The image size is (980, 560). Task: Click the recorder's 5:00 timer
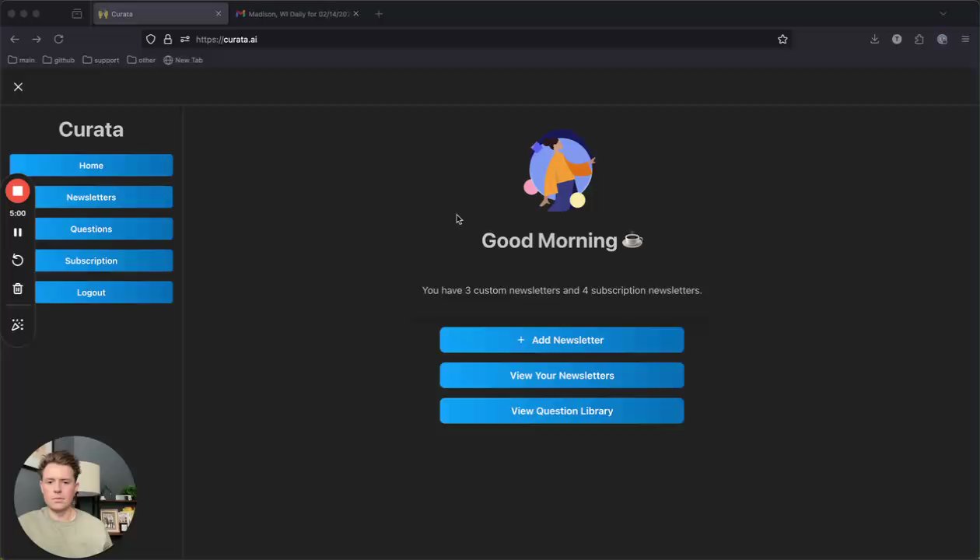pos(17,213)
